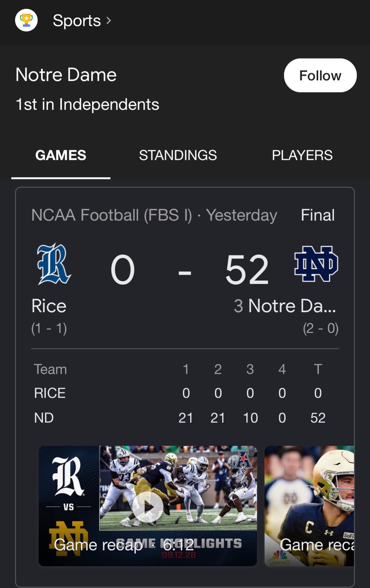Tap the gold ND logo in recap card
The image size is (370, 588).
(x=68, y=538)
